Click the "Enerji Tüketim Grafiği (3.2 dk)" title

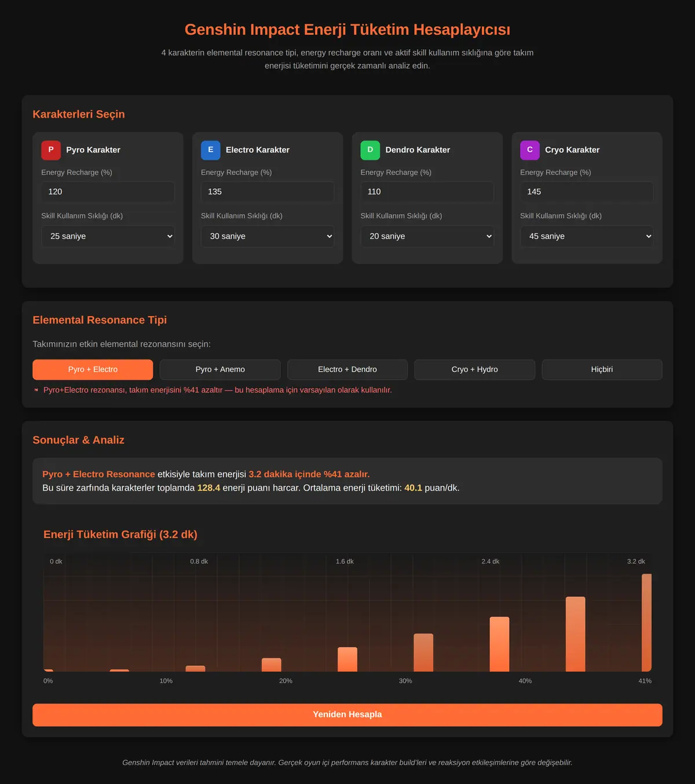120,534
